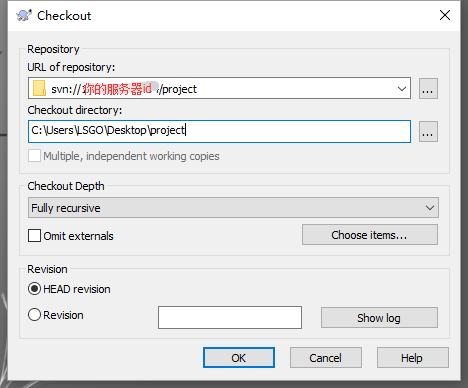Click the Cancel button
This screenshot has width=468, height=388.
click(326, 358)
